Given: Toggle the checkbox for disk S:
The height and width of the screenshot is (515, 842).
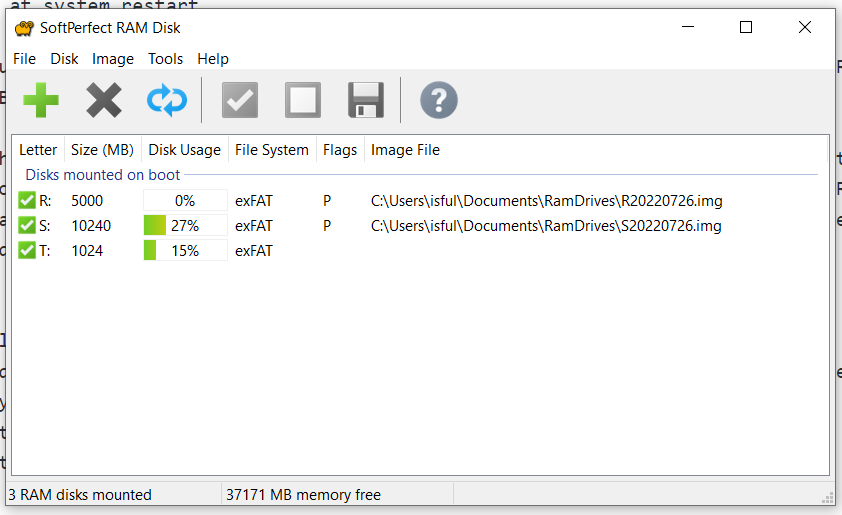Looking at the screenshot, I should pos(26,226).
